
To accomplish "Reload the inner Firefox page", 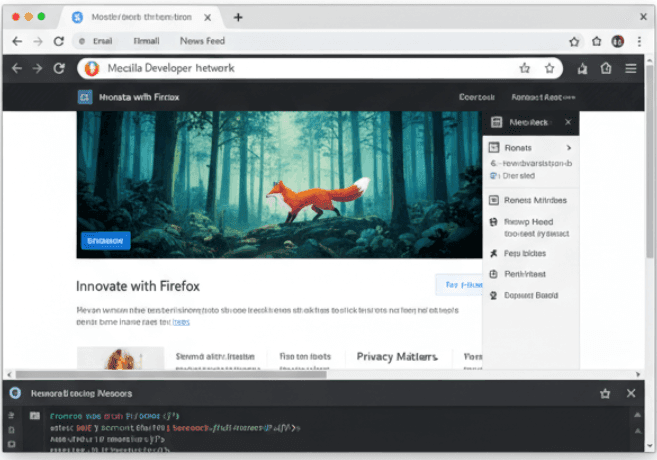I will pyautogui.click(x=59, y=68).
